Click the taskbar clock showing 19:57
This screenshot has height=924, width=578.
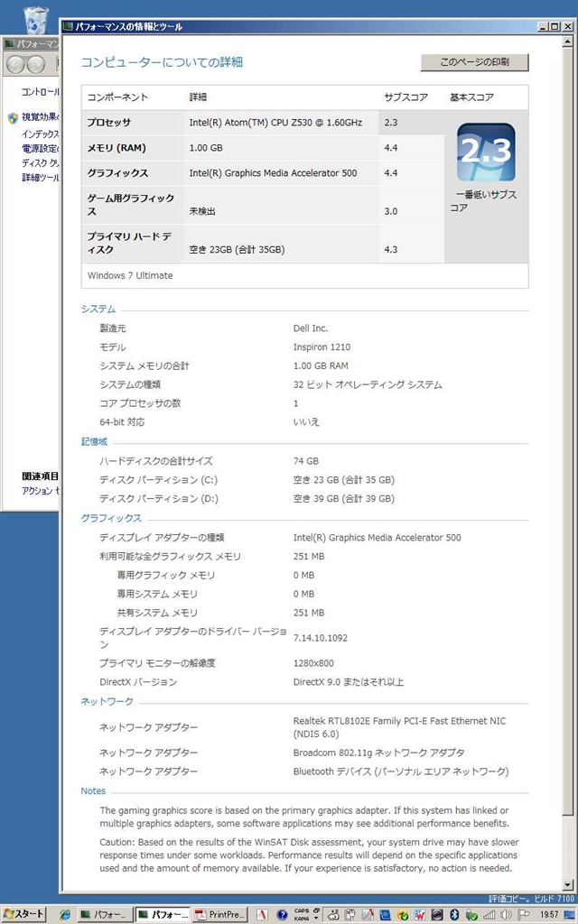click(x=550, y=915)
